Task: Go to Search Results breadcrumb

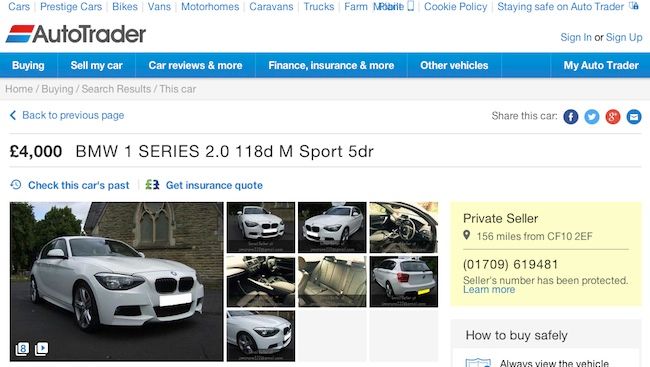Action: pyautogui.click(x=116, y=89)
